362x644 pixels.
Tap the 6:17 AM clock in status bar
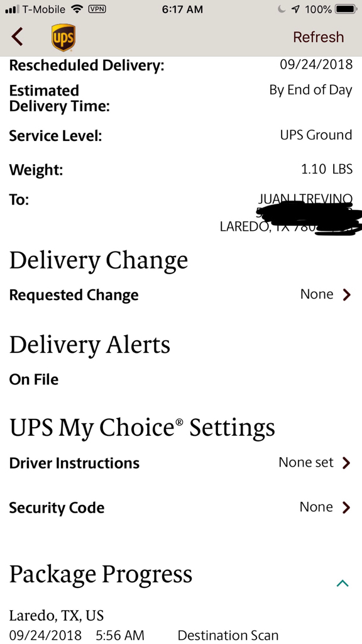click(182, 9)
